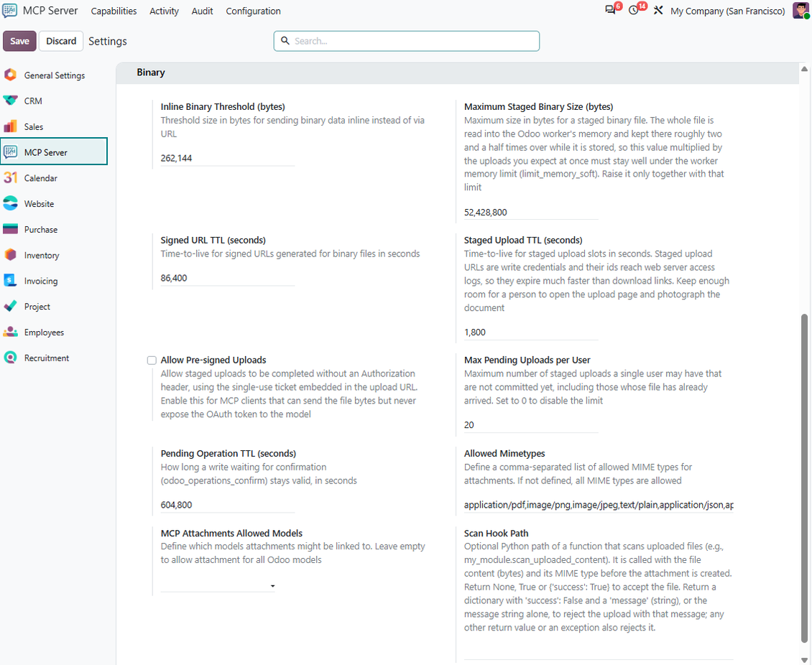The height and width of the screenshot is (665, 812).
Task: Open the Capabilities menu
Action: click(x=114, y=11)
